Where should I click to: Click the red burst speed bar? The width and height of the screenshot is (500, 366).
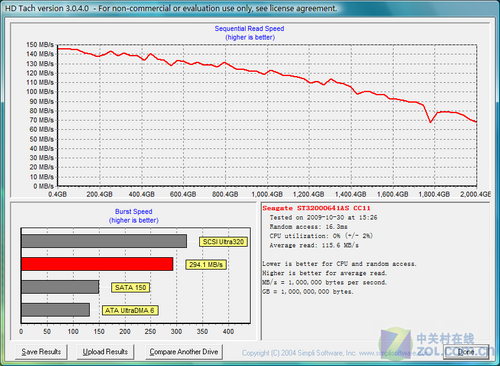[x=97, y=264]
